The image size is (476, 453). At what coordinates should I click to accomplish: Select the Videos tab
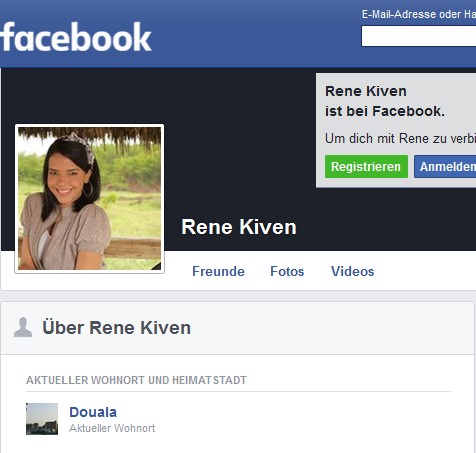352,271
